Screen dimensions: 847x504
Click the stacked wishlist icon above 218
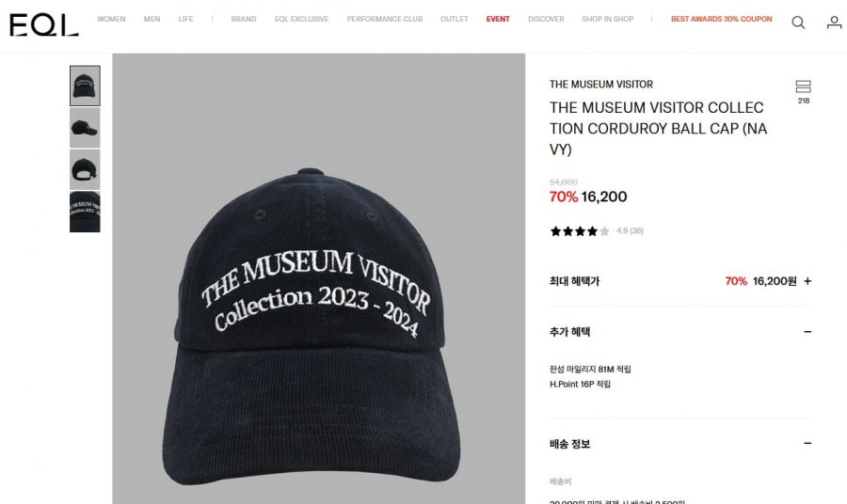point(803,87)
